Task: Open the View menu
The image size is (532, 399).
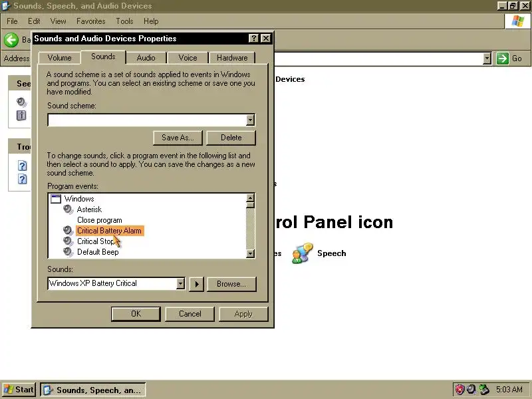Action: pyautogui.click(x=59, y=21)
